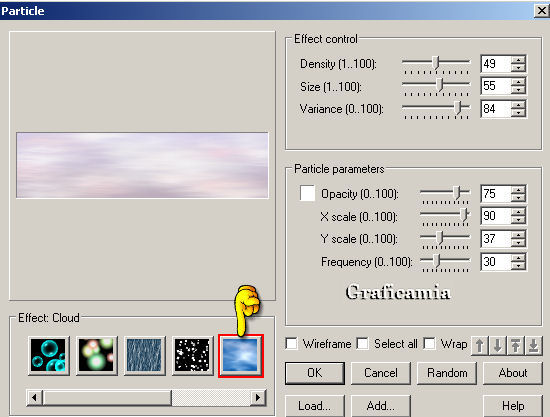Send particle to top arrow icon

click(516, 345)
